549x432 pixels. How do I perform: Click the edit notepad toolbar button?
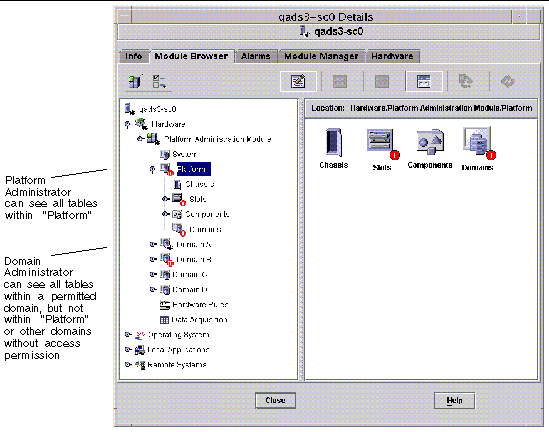pyautogui.click(x=298, y=81)
